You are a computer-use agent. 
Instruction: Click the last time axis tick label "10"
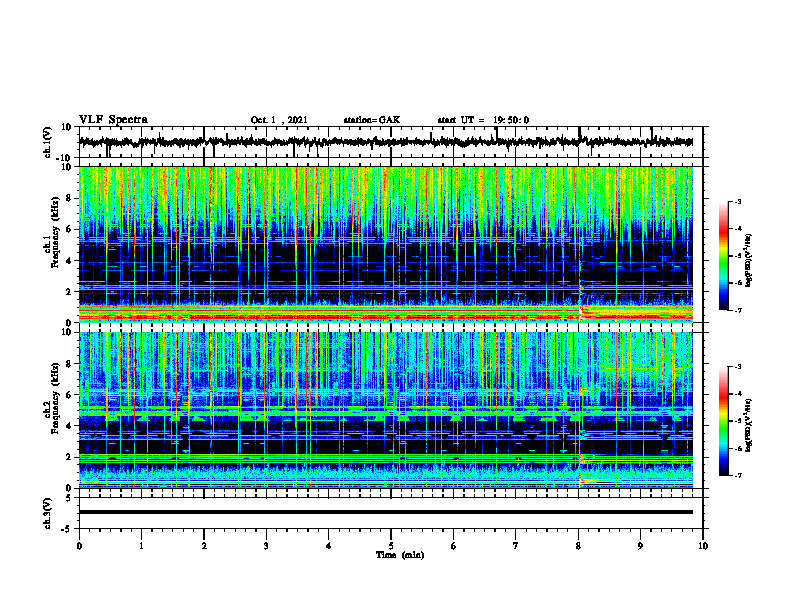(703, 546)
